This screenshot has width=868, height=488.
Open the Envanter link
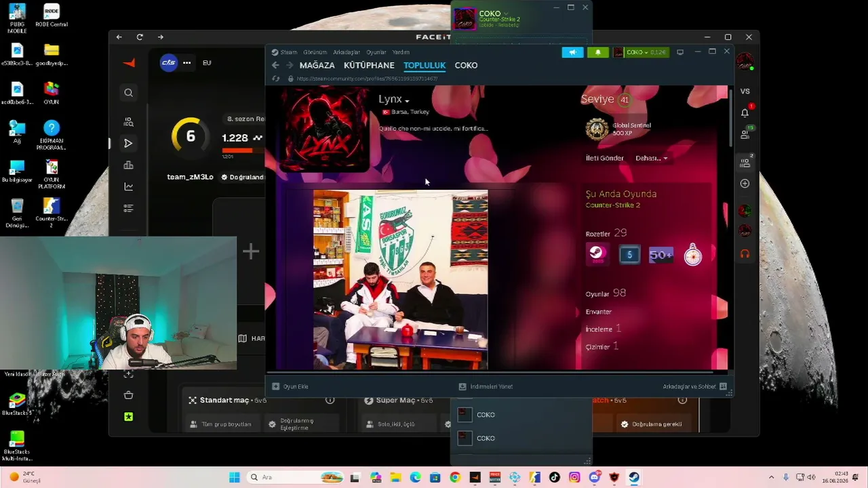coord(599,312)
